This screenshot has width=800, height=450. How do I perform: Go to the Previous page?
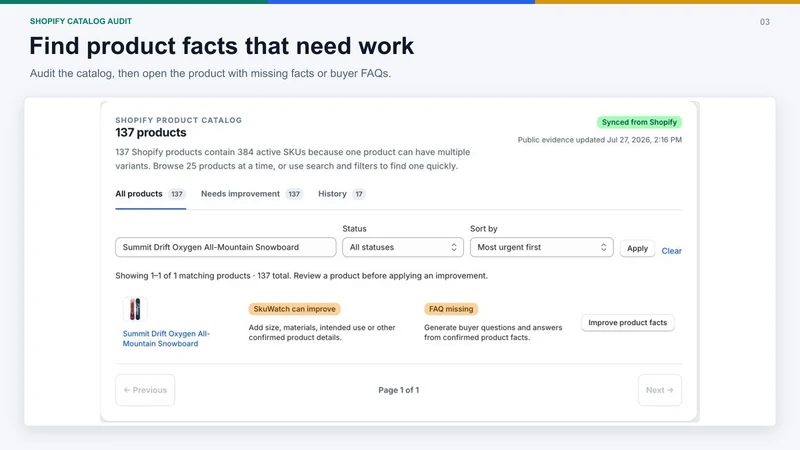click(x=145, y=390)
